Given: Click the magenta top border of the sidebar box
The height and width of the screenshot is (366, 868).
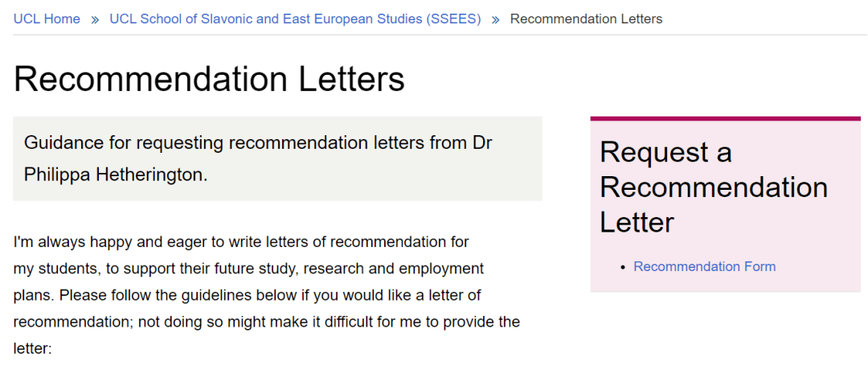Looking at the screenshot, I should [x=725, y=119].
